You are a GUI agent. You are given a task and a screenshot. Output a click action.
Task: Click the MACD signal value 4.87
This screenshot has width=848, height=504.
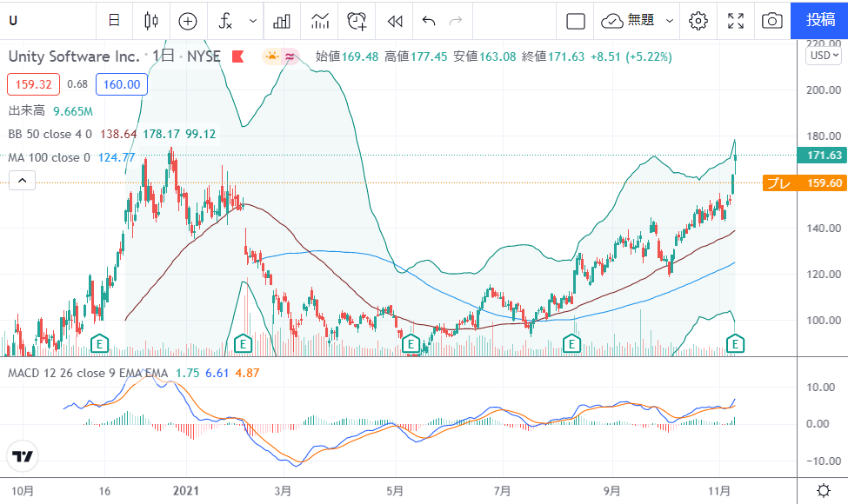pos(247,374)
